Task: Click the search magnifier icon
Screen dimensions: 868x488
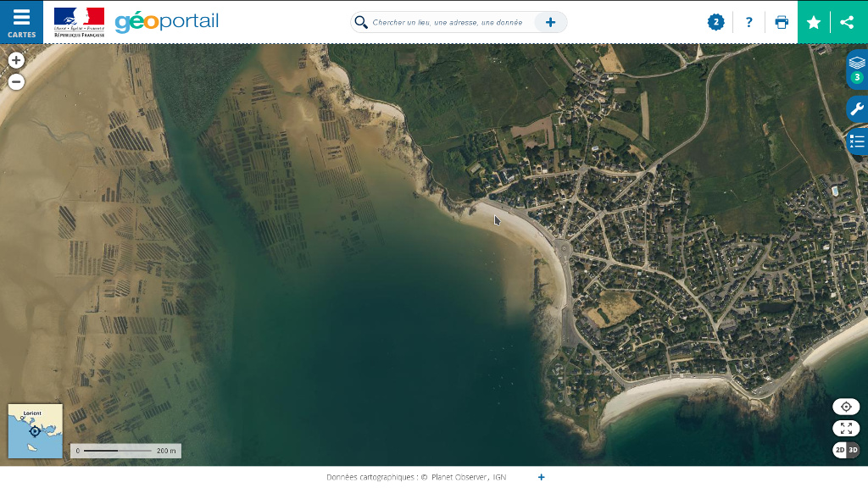Action: (361, 23)
